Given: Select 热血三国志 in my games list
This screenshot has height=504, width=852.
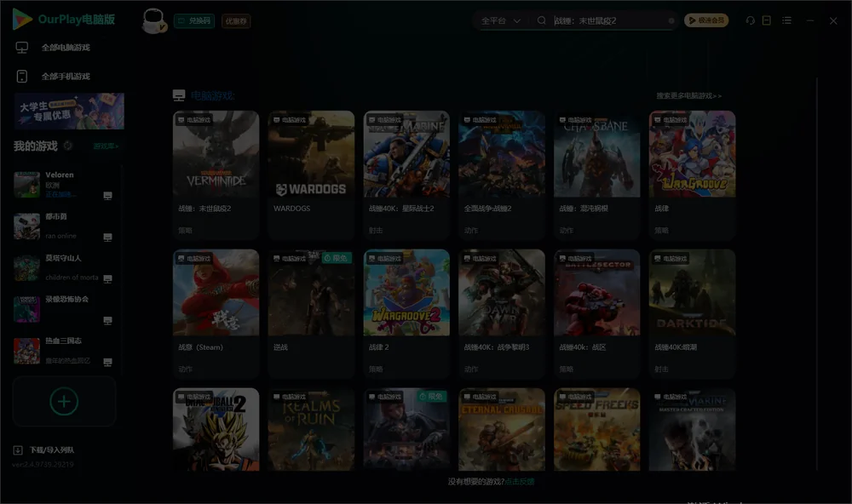Looking at the screenshot, I should [x=64, y=351].
